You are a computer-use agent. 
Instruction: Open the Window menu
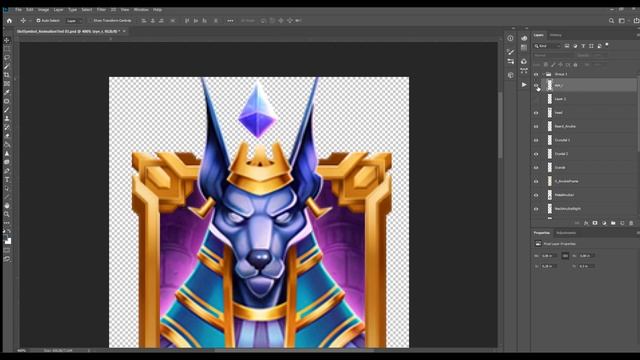tap(141, 9)
